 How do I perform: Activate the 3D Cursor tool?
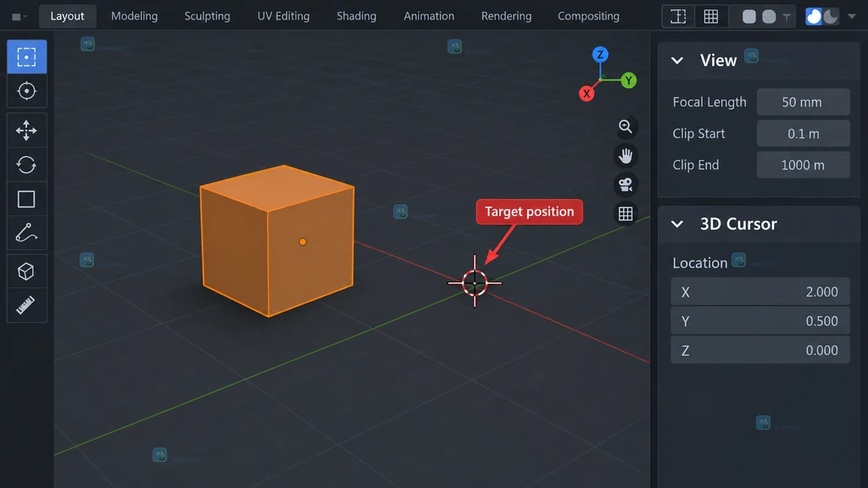point(26,91)
